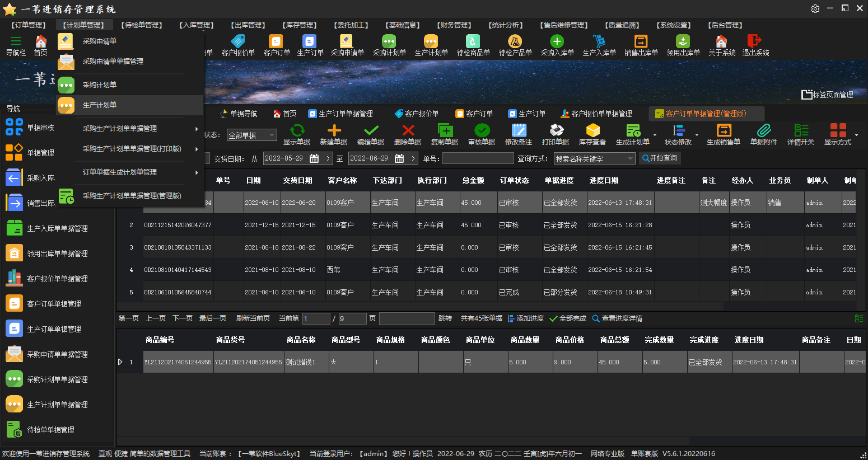Open 销售出库单 toolbar icon
The width and height of the screenshot is (868, 460).
click(x=641, y=45)
